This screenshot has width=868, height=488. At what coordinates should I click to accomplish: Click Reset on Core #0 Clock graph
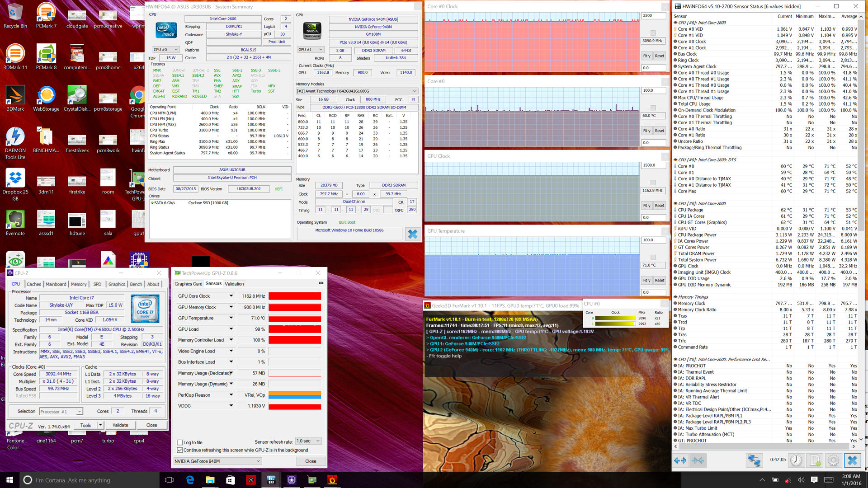[660, 56]
